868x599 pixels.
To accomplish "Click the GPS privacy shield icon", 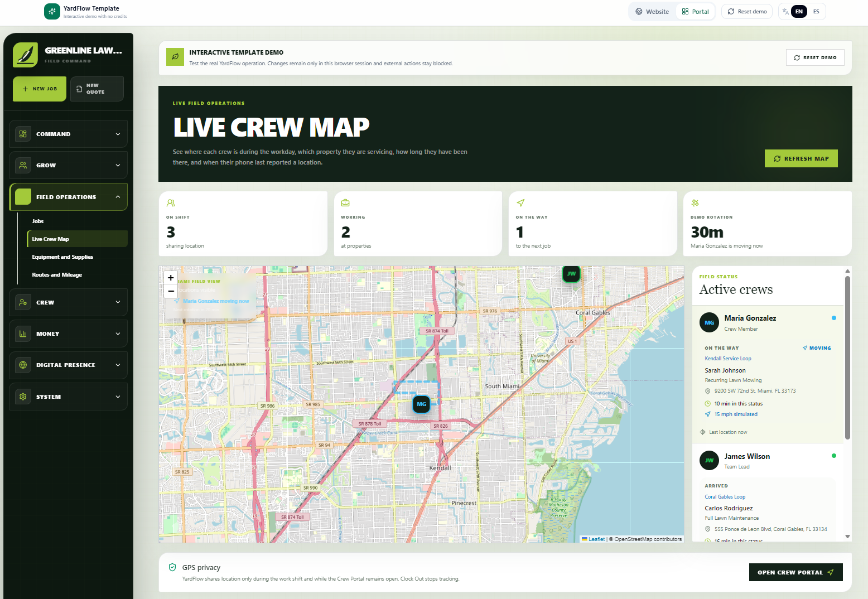I will coord(172,567).
